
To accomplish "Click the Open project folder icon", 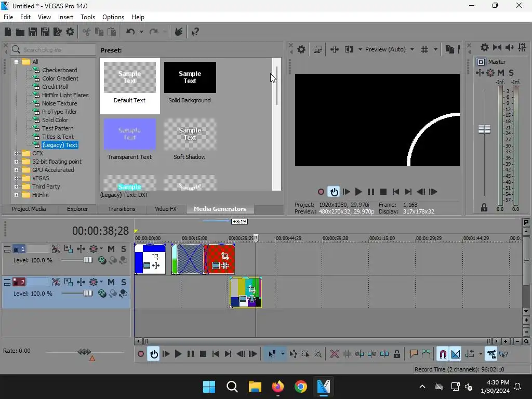I will coord(20,32).
